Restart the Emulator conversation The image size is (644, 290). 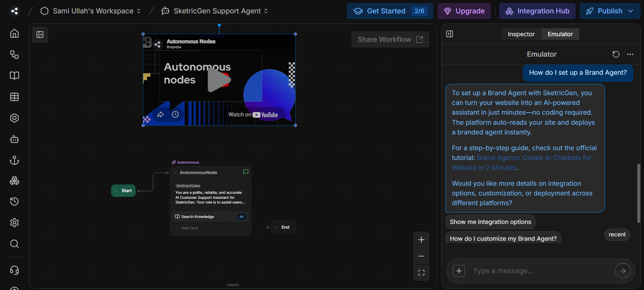(x=616, y=54)
